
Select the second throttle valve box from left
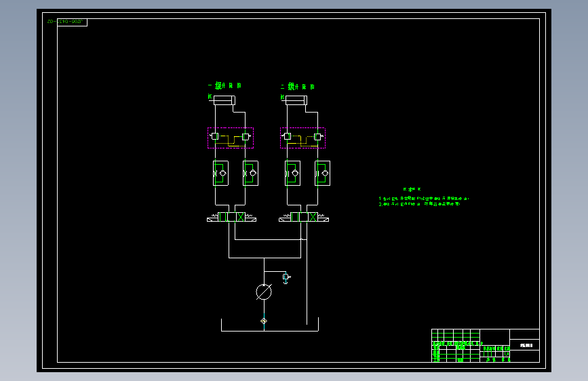pos(250,174)
